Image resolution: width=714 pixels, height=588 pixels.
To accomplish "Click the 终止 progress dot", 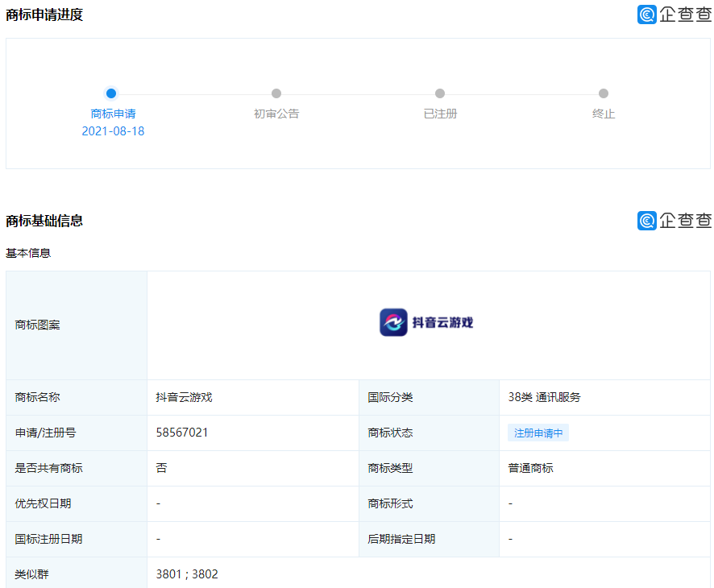I will coord(604,93).
